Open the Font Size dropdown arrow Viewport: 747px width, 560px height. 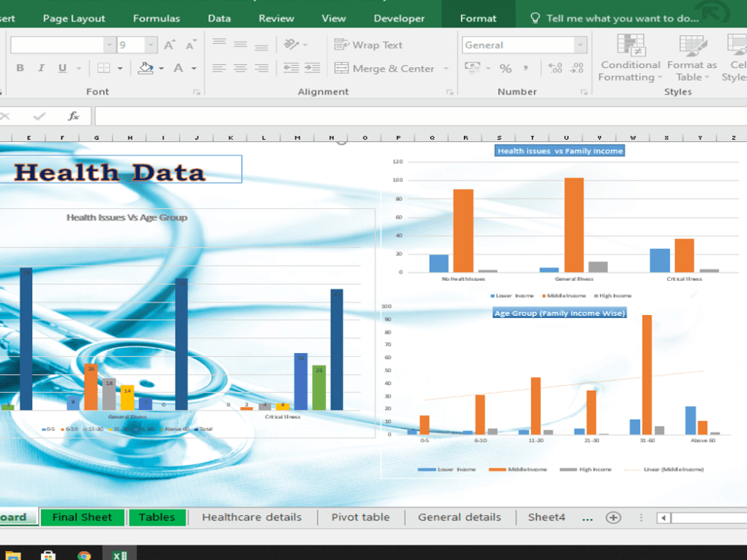point(149,44)
